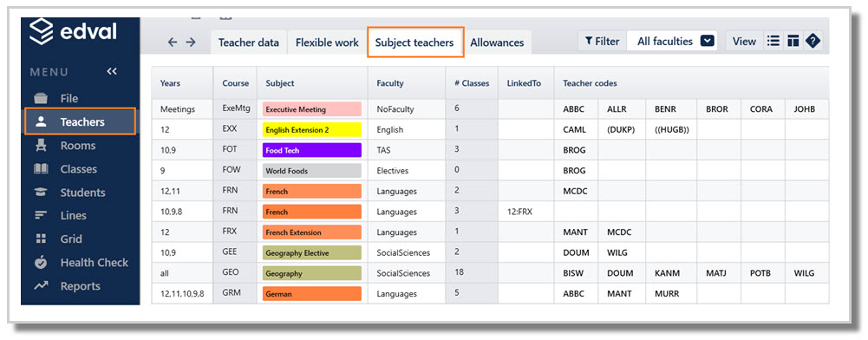Click the yellow English Extension 2 swatch
868x340 pixels.
(312, 130)
